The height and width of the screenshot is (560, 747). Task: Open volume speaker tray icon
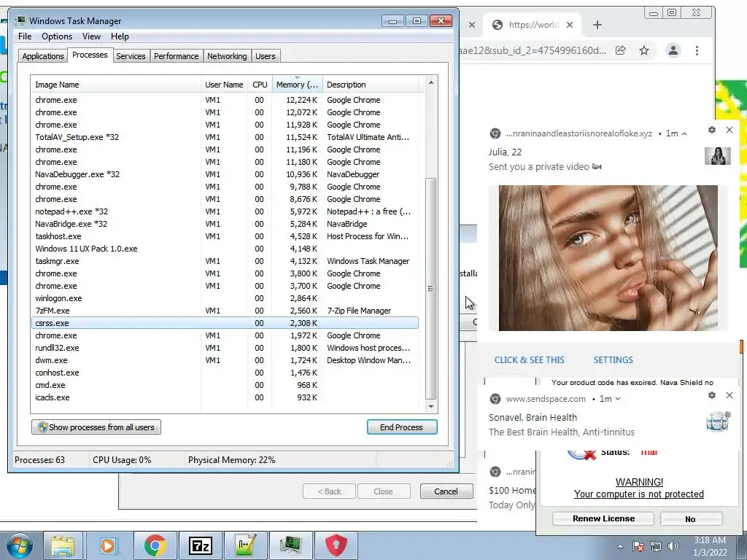pos(673,546)
